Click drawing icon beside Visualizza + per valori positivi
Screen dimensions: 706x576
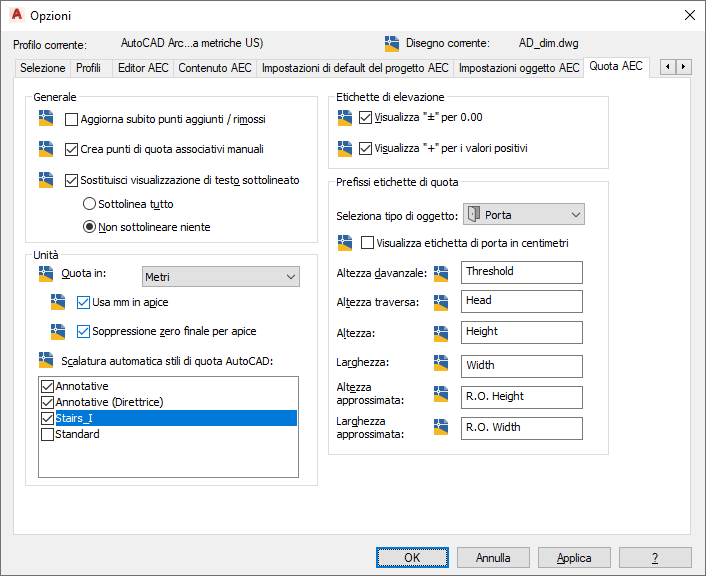[345, 149]
